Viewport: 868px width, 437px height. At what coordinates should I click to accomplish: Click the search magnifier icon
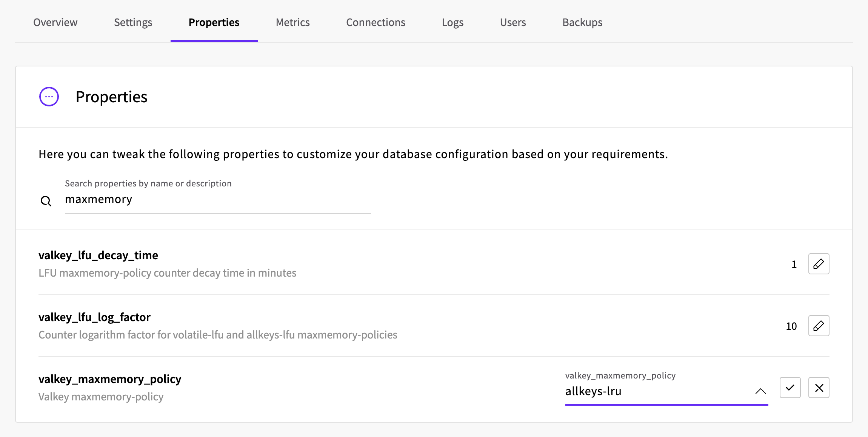(46, 201)
